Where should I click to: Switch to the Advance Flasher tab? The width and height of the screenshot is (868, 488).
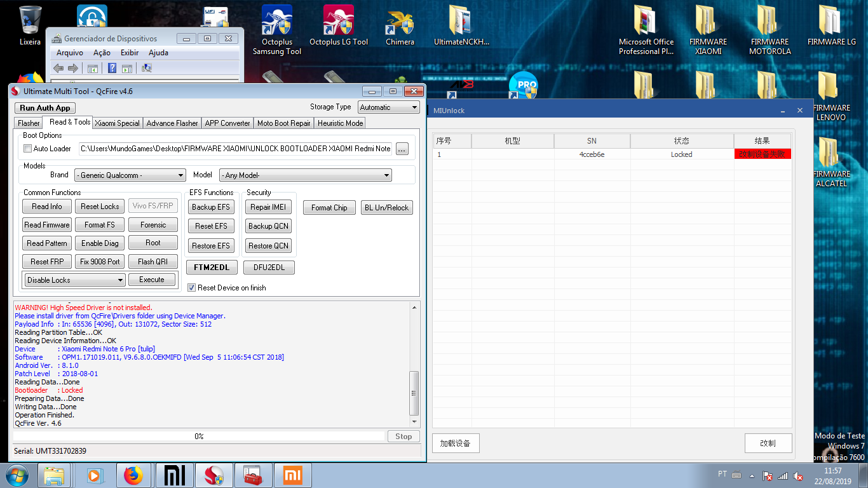172,123
